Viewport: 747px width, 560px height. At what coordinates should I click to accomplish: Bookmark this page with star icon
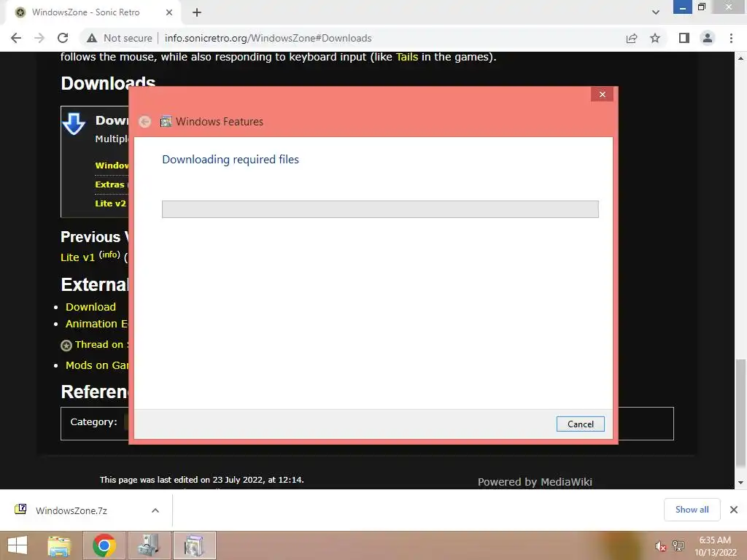[x=655, y=38]
